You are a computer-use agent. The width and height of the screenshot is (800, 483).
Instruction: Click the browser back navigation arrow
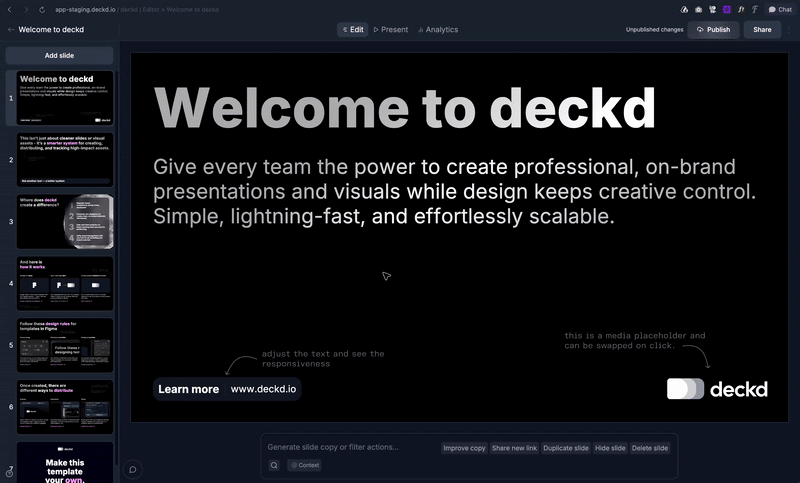tap(10, 9)
